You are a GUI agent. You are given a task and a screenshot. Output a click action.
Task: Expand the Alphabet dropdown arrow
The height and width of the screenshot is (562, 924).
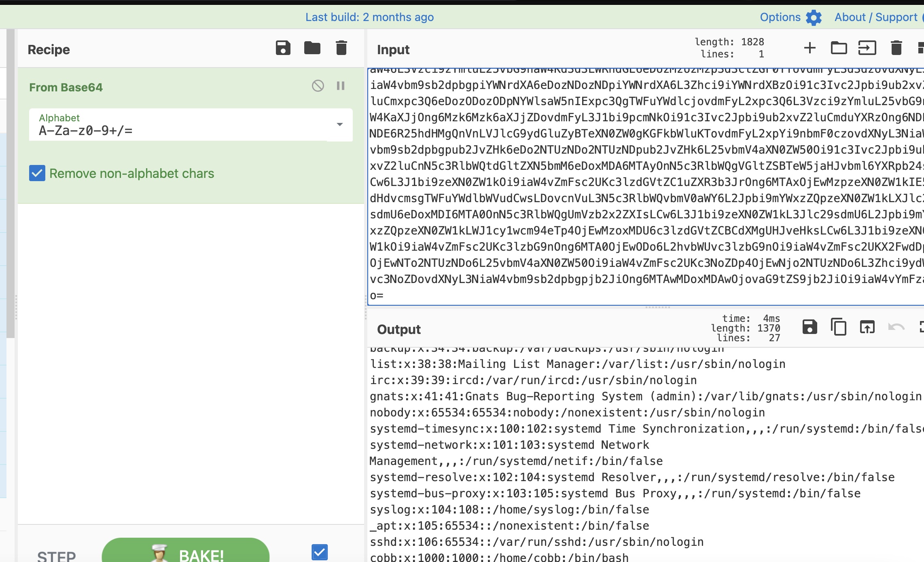click(x=340, y=125)
